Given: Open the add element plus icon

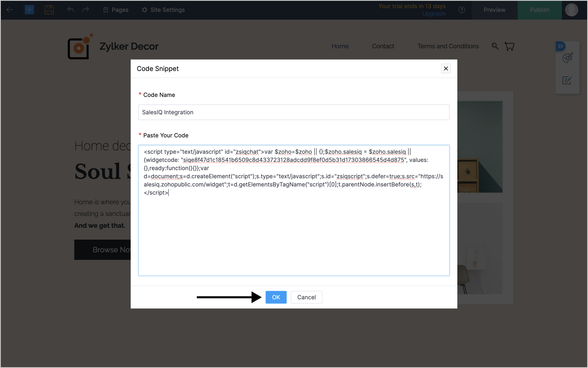Looking at the screenshot, I should [29, 10].
